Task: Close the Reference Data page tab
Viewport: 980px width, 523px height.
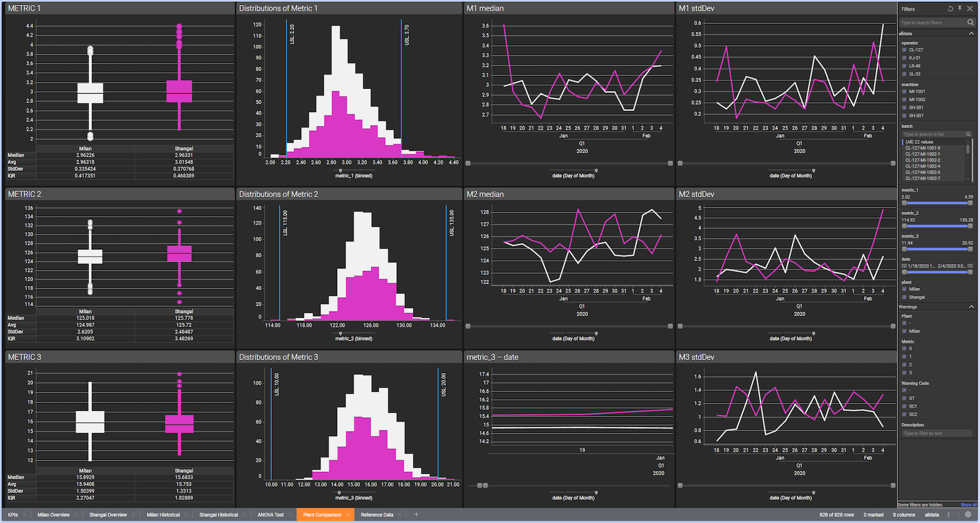Action: 399,515
